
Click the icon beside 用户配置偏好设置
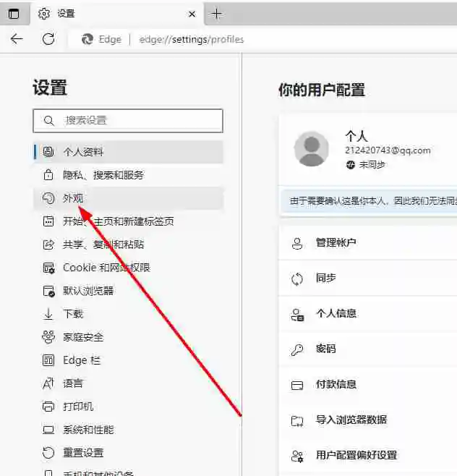[297, 456]
